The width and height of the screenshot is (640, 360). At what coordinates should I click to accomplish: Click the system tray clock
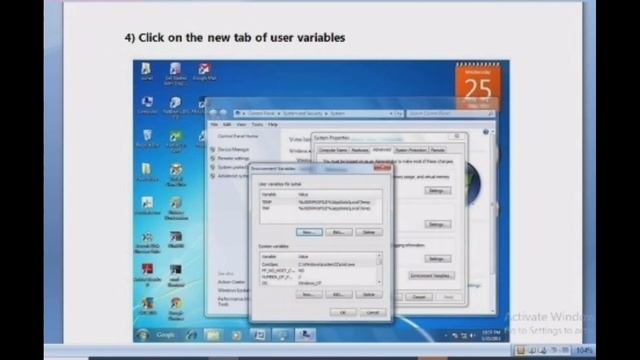click(x=491, y=336)
